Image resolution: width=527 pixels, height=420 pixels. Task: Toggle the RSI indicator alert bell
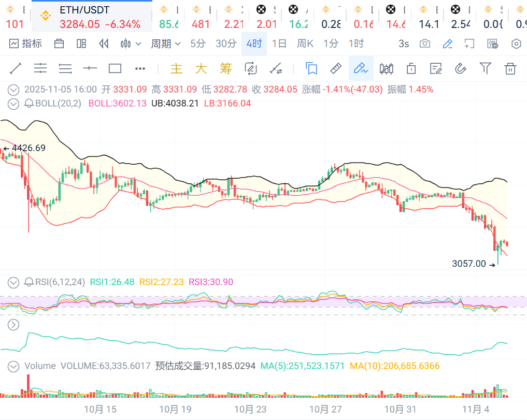pyautogui.click(x=29, y=282)
